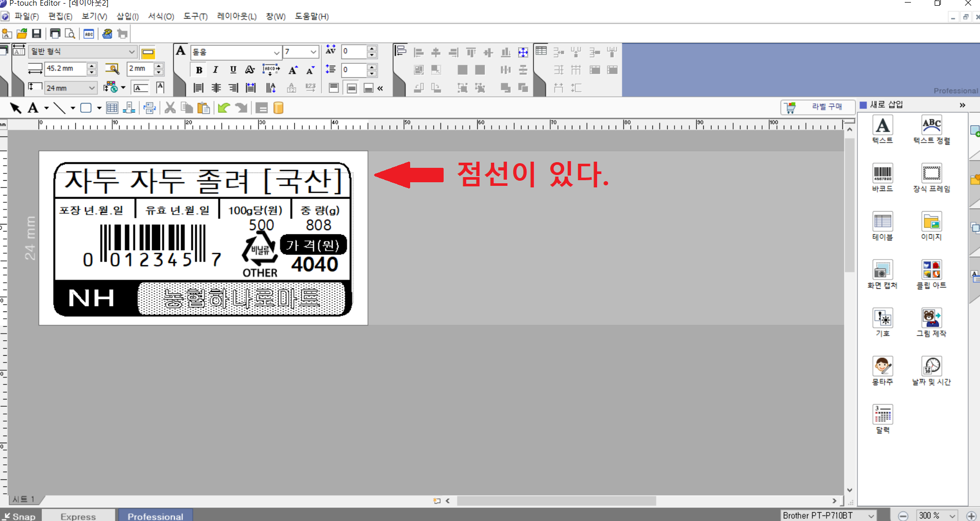Switch to the Express mode tab
Viewport: 980px width, 521px height.
point(78,516)
